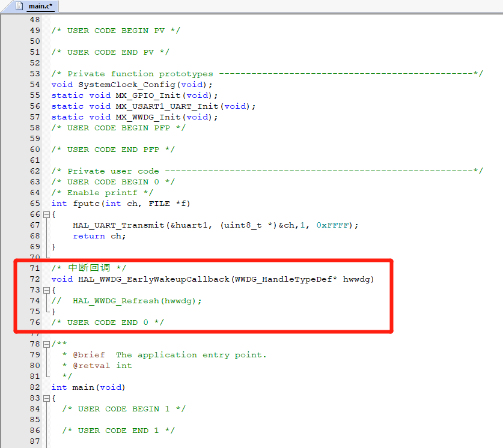Click 'Enable printf' comment on line 64
Image resolution: width=503 pixels, height=448 pixels.
[x=102, y=193]
